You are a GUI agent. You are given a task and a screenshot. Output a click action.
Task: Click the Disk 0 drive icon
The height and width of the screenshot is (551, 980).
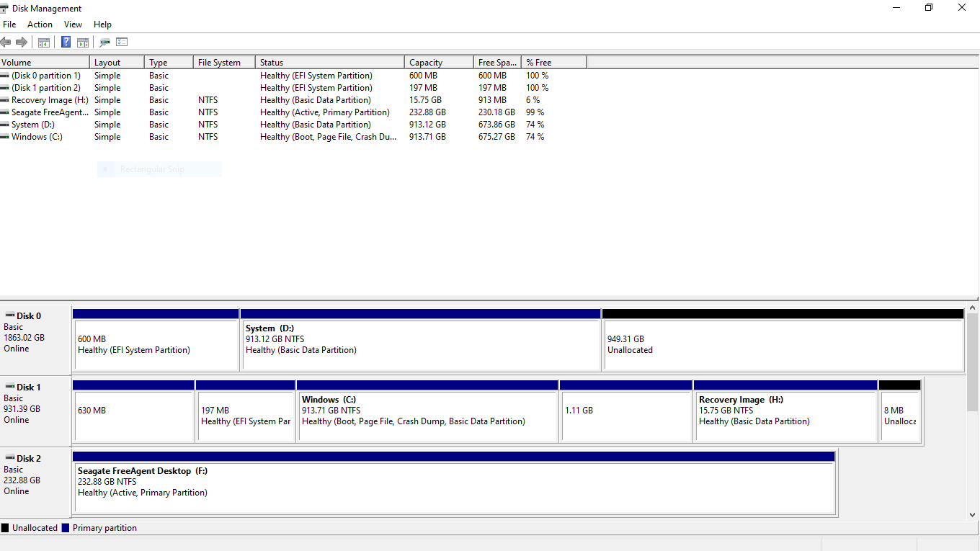pyautogui.click(x=10, y=315)
